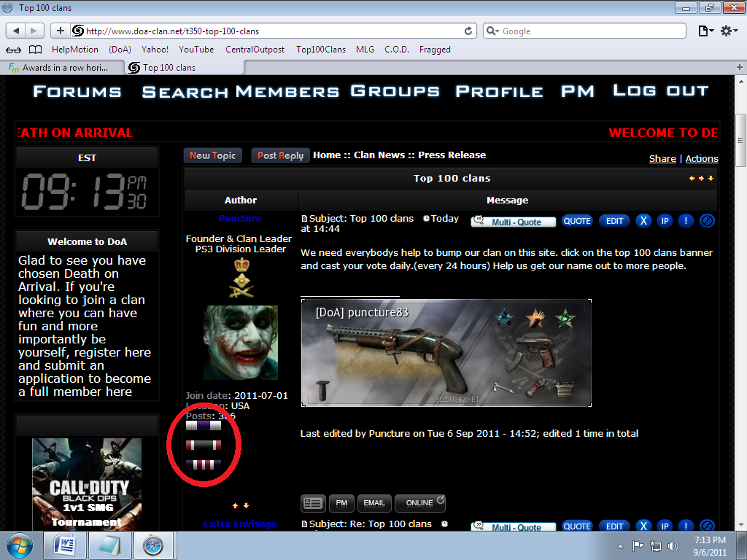Toggle Multi-Quote on Puncture's post
This screenshot has width=747, height=560.
(514, 222)
